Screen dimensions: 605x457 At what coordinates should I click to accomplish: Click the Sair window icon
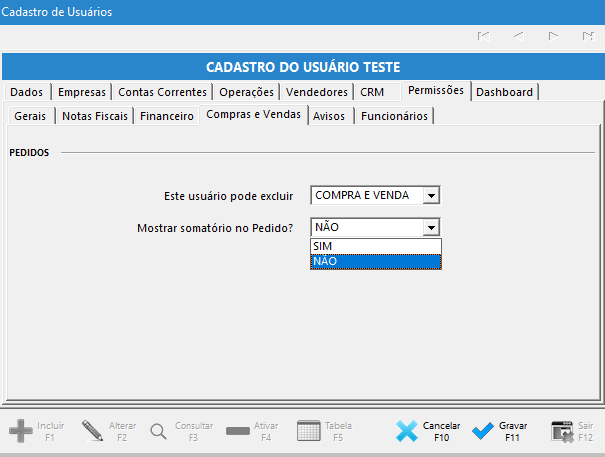[x=563, y=432]
